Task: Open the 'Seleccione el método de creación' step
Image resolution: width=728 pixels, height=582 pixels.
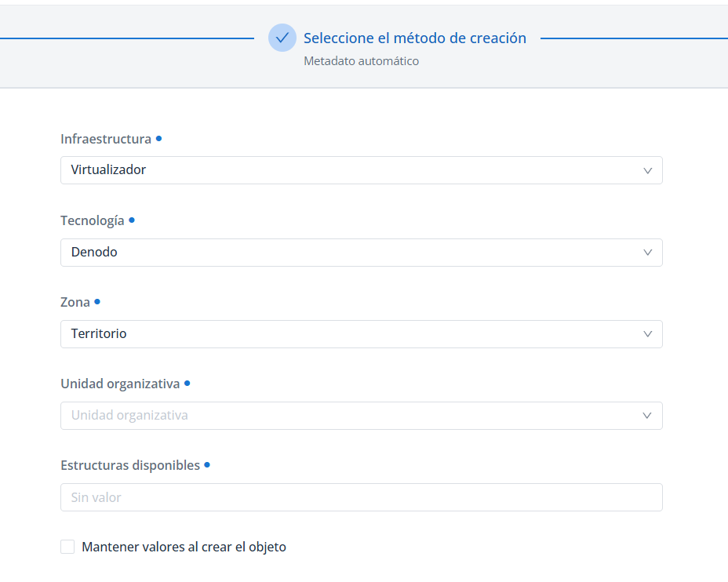Action: point(414,38)
